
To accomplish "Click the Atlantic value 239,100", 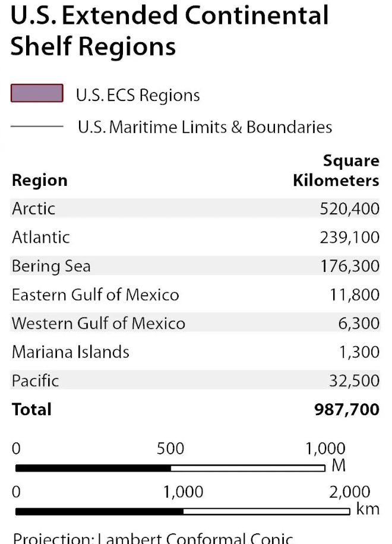I will coord(349,238).
